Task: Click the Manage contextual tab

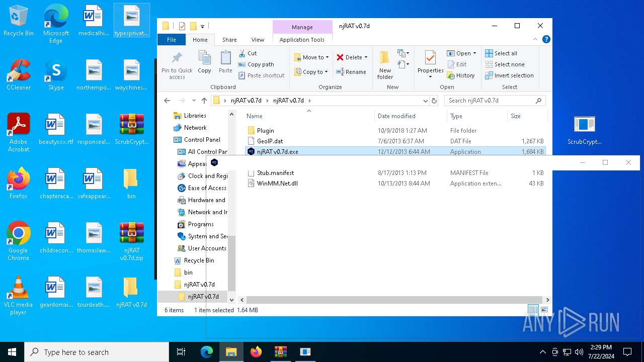Action: click(x=302, y=27)
